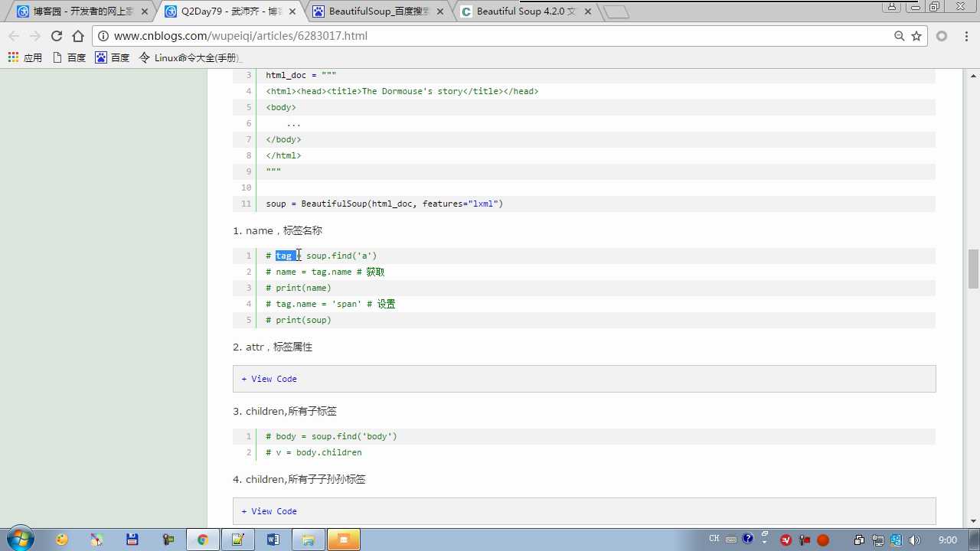This screenshot has width=980, height=551.
Task: Click the red record circle tray icon
Action: 823,540
